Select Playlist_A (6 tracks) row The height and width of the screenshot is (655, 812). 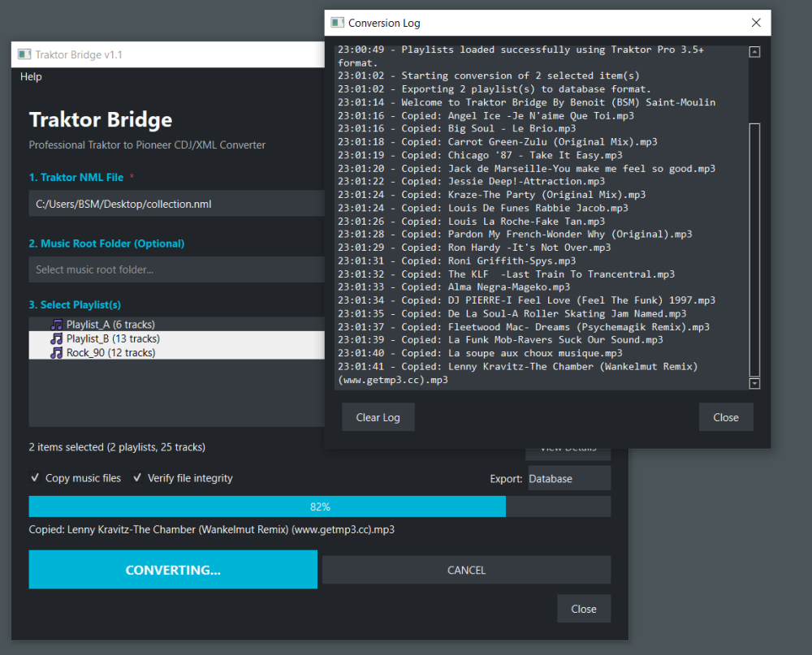pyautogui.click(x=176, y=325)
